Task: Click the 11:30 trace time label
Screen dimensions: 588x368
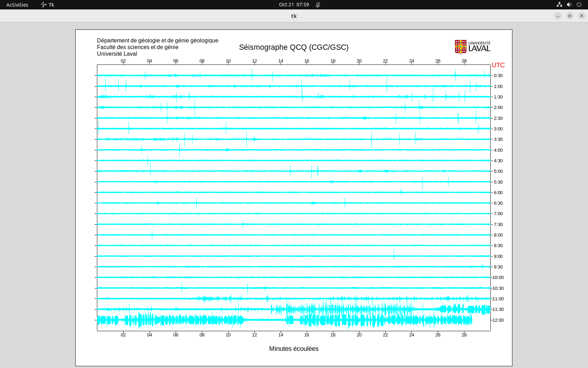Action: click(x=498, y=309)
